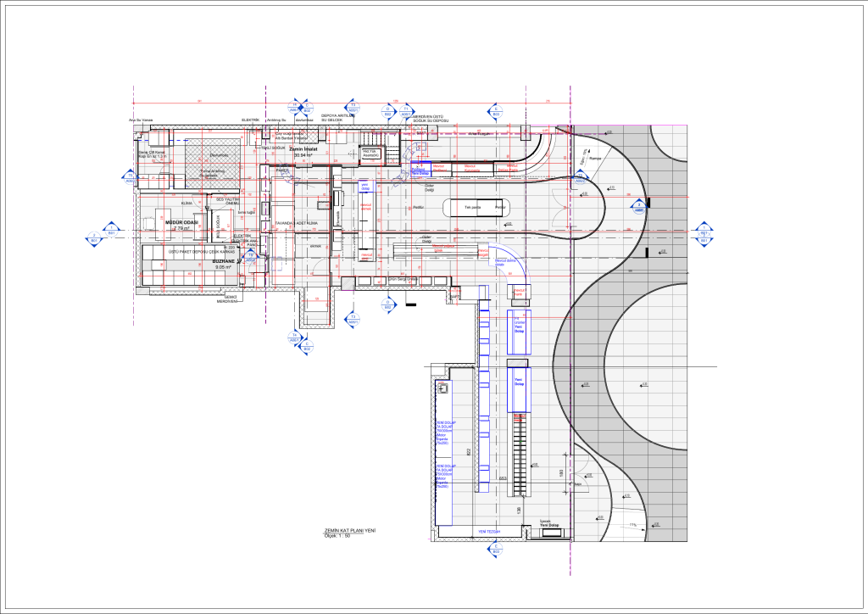Screen dimensions: 868x614
Task: Click the Ürün Sergi Ünitesi label
Action: coord(404,280)
